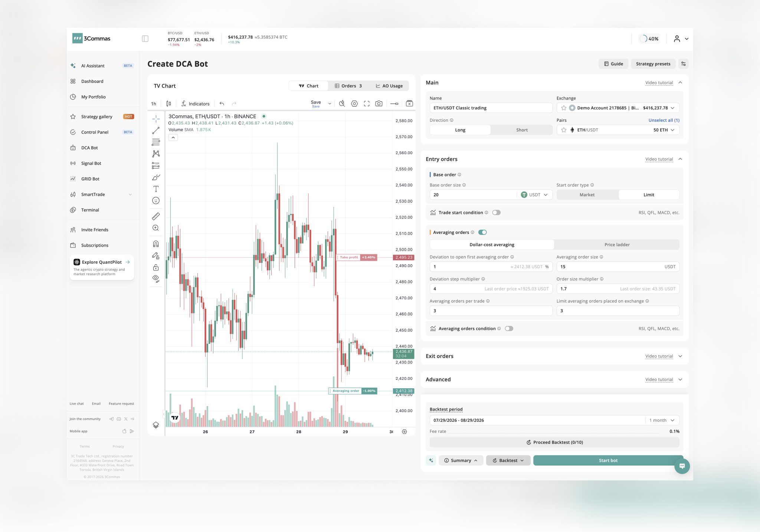The height and width of the screenshot is (532, 760).
Task: Expand the Advanced section
Action: [680, 380]
